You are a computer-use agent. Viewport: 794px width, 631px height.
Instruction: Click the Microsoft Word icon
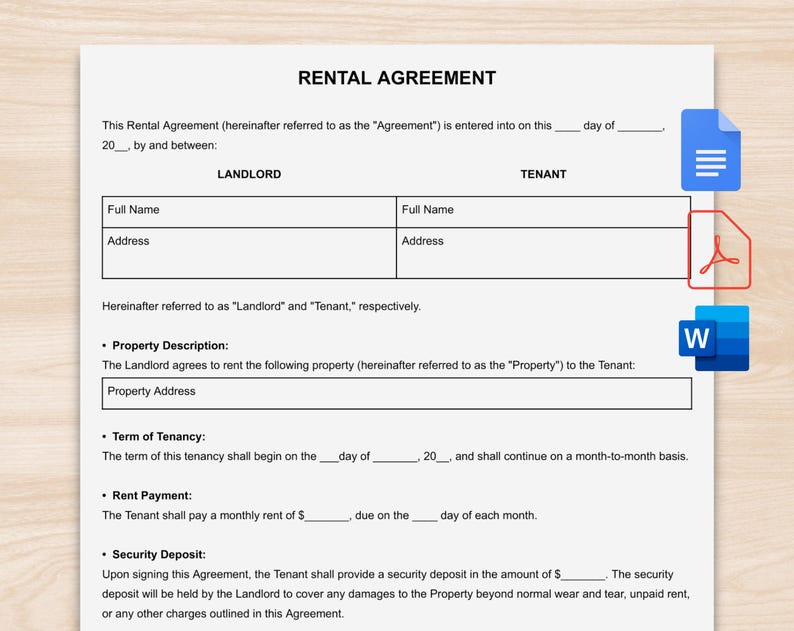[714, 338]
